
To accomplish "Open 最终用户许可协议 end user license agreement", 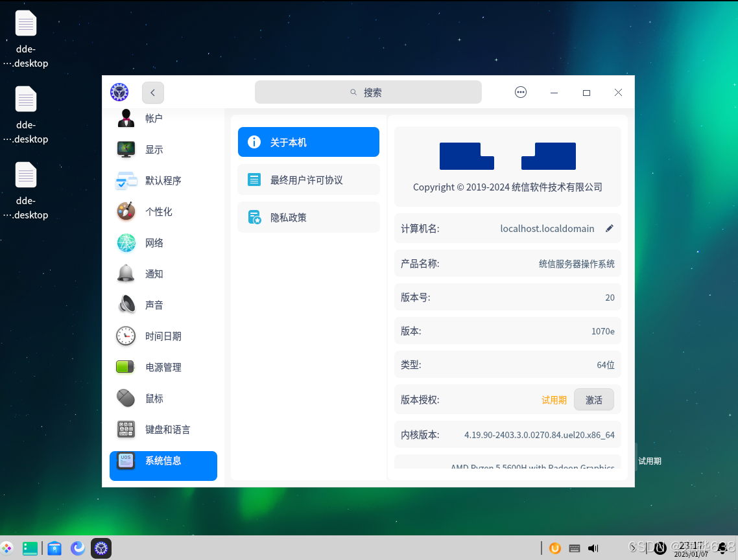I will point(309,180).
